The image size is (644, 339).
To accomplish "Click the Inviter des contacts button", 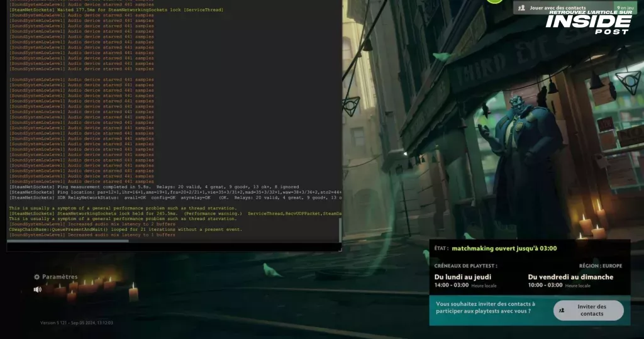I will click(x=588, y=310).
